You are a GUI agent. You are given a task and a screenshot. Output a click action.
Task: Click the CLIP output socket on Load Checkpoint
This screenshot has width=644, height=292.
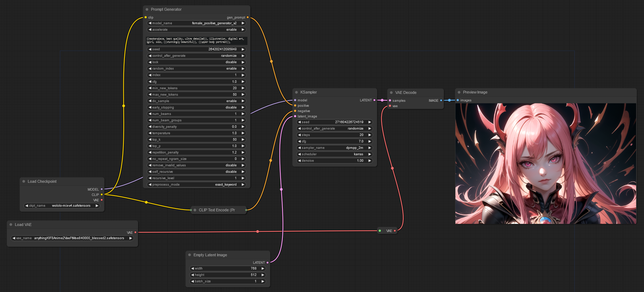pyautogui.click(x=102, y=195)
